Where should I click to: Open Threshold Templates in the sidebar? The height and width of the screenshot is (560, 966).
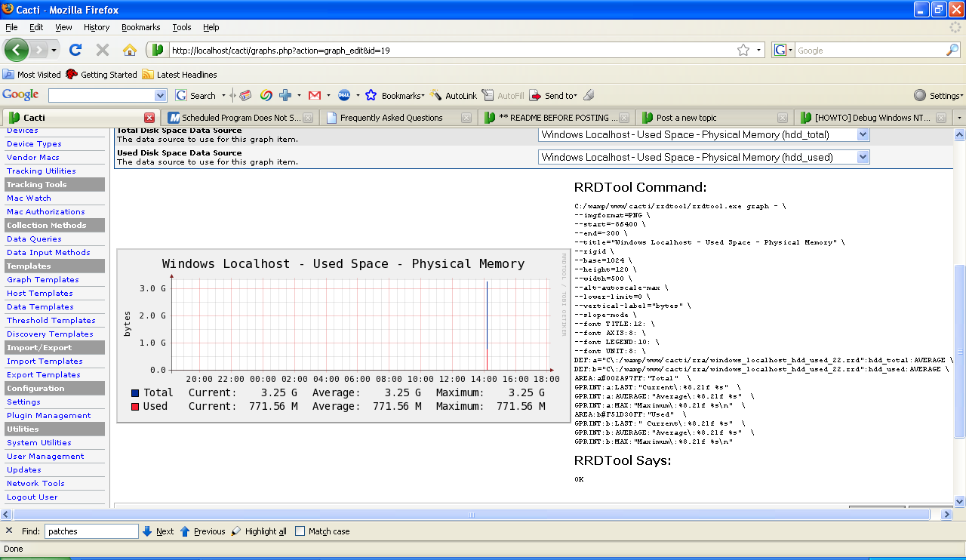click(51, 320)
